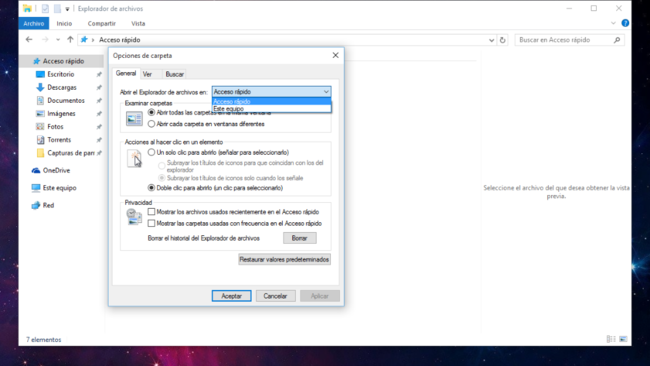This screenshot has height=366, width=650.
Task: Go up one folder level
Action: coord(70,40)
